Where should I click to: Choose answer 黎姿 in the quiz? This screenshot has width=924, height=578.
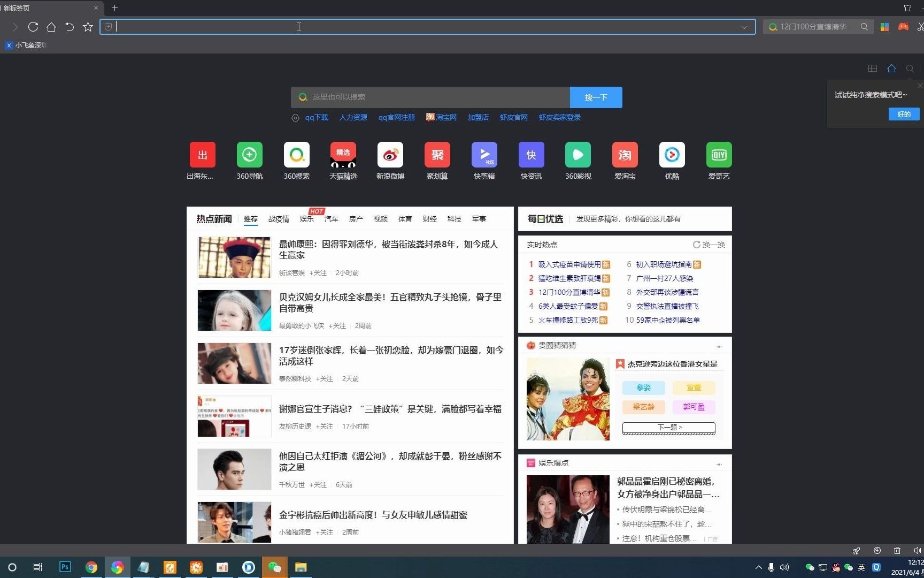click(644, 387)
